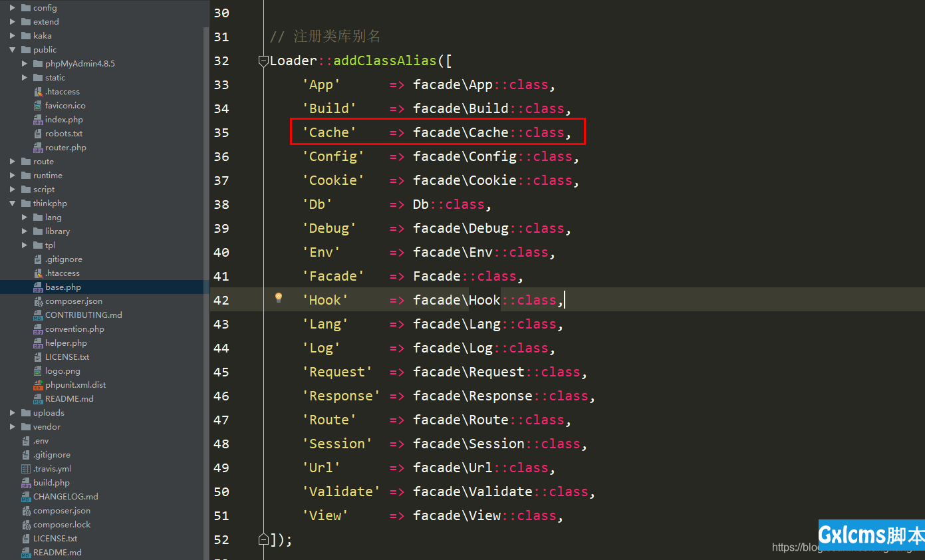Select the kaka folder in project tree
Screen dimensions: 925x560
point(43,36)
